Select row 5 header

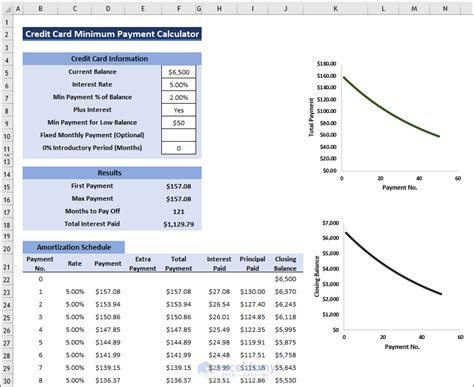(7, 72)
